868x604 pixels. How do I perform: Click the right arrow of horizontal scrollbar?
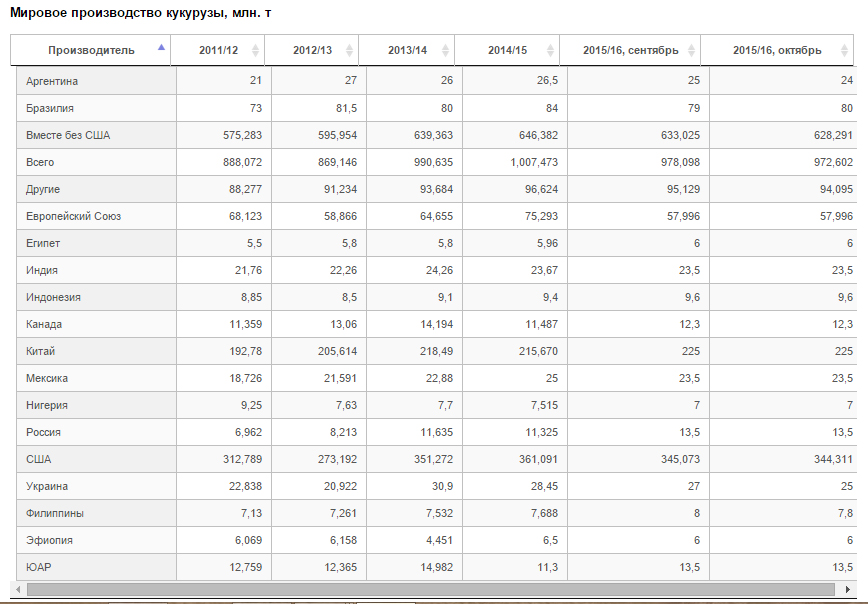tap(848, 590)
